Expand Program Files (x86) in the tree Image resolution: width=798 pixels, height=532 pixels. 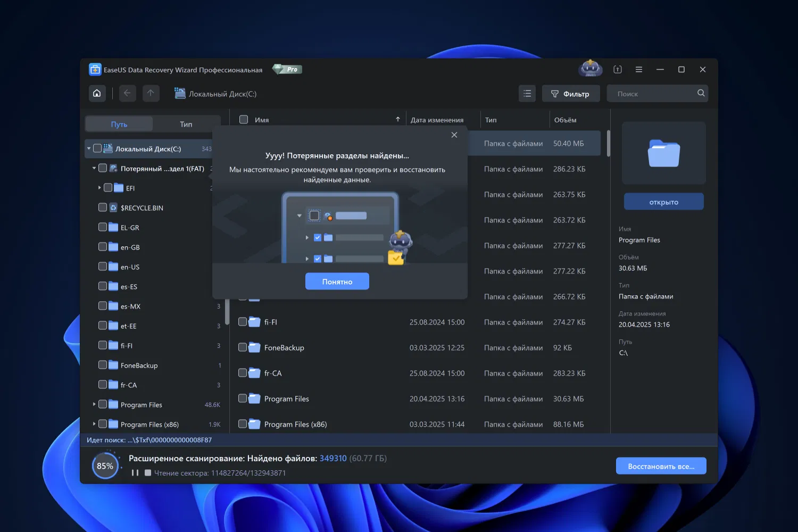click(94, 424)
